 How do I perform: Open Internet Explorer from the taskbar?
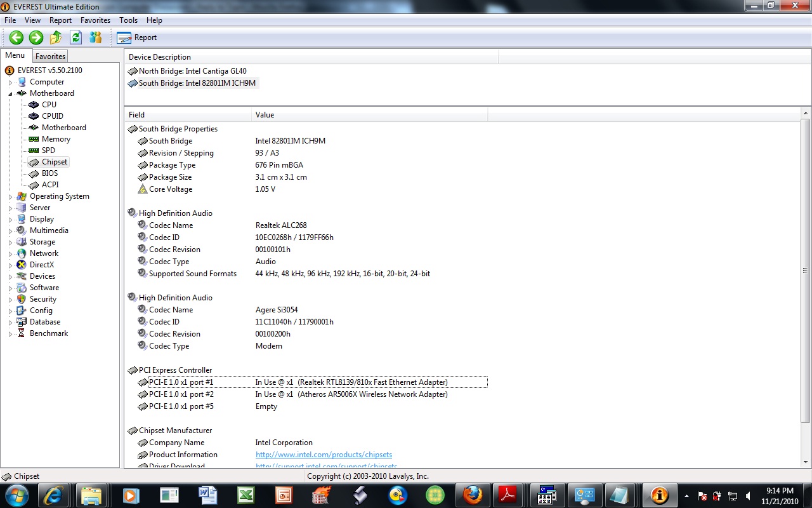55,495
